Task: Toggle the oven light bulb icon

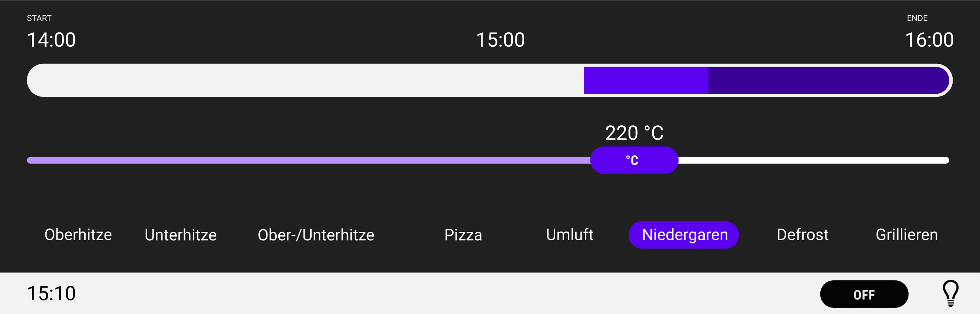Action: [x=950, y=293]
